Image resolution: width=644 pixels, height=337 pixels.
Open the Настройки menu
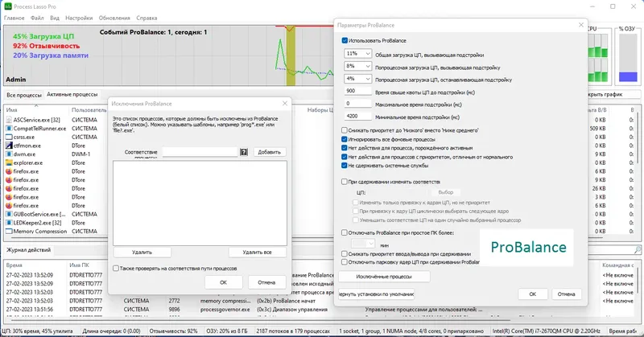(79, 18)
